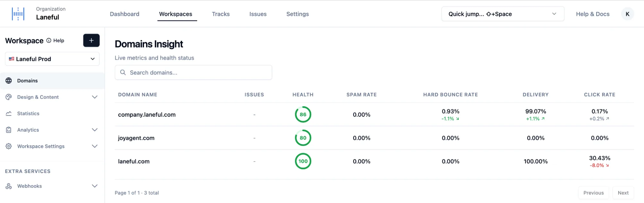Switch to the Tracks tab
644x203 pixels.
[221, 14]
